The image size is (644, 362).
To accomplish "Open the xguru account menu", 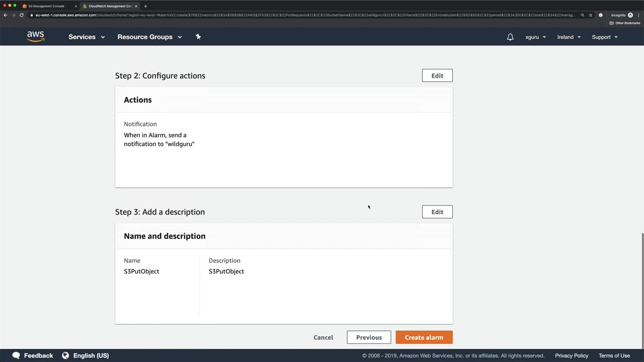I will tap(535, 37).
